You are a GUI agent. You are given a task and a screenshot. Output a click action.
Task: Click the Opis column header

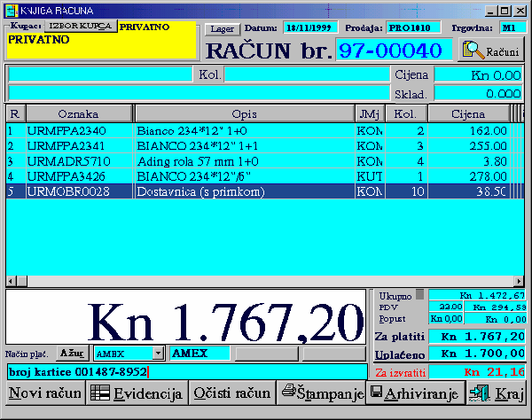[x=243, y=114]
